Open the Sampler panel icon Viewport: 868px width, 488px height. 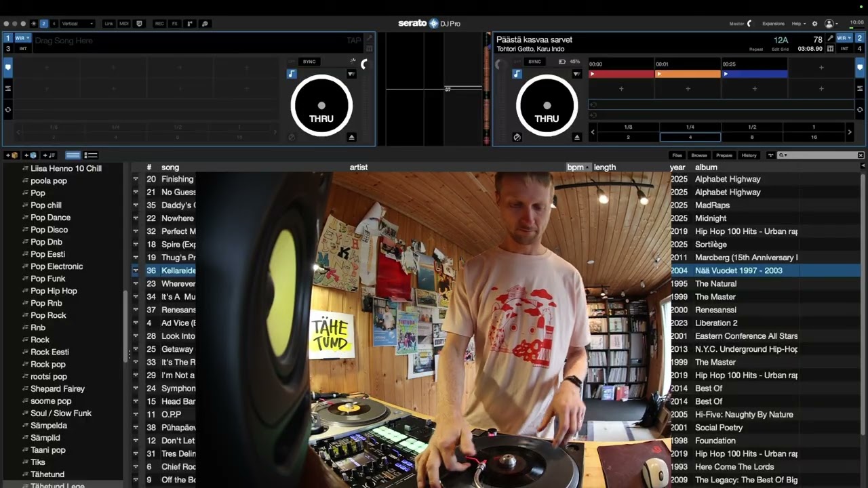190,24
